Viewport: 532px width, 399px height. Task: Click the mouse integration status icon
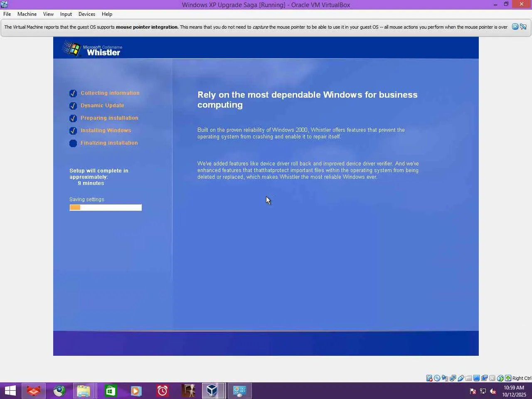point(500,378)
